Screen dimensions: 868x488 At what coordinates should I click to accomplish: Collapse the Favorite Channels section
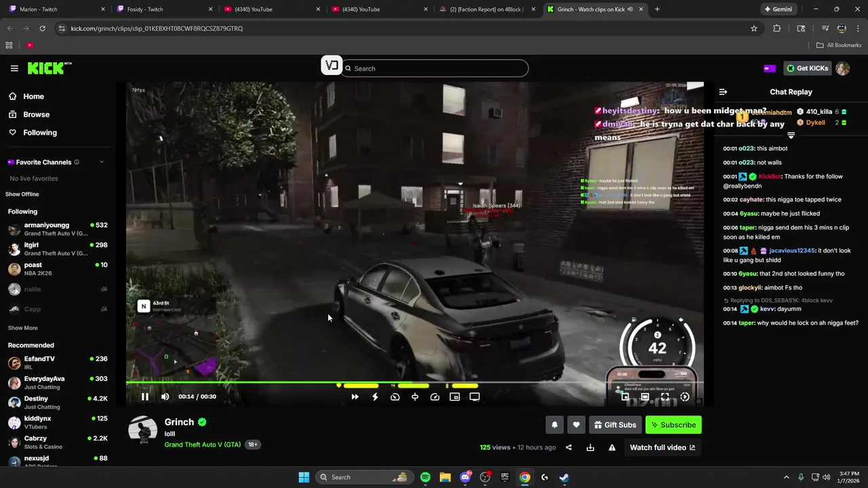click(102, 162)
